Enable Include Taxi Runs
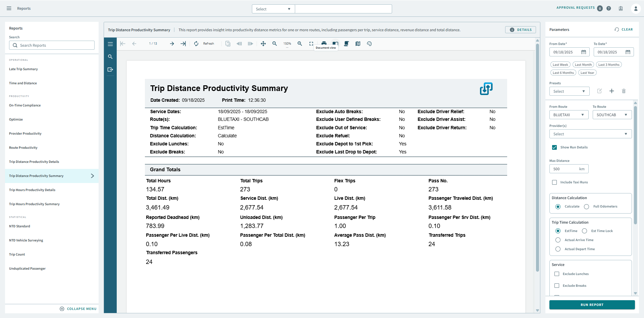This screenshot has width=644, height=318. [555, 182]
